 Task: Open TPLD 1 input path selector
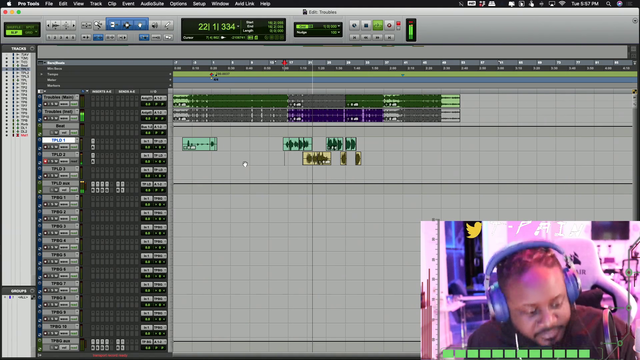(x=147, y=141)
